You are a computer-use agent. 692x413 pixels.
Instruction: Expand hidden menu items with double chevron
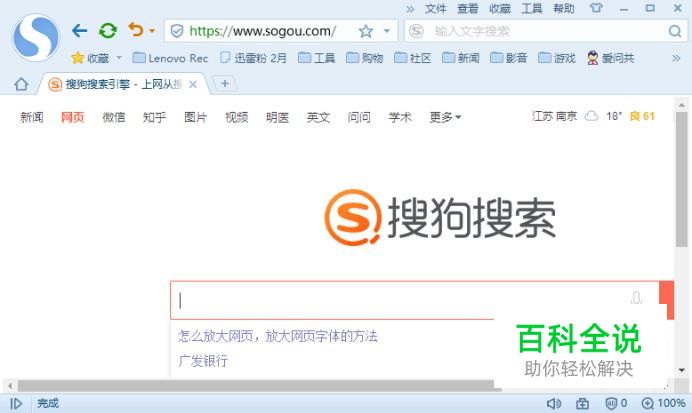[x=410, y=9]
